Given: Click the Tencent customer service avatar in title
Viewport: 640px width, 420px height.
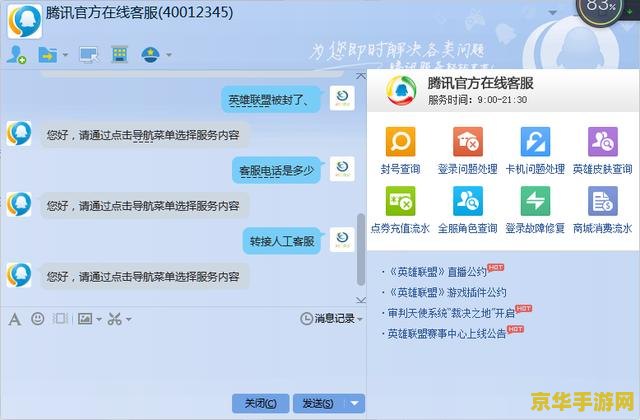Looking at the screenshot, I should click(x=24, y=20).
